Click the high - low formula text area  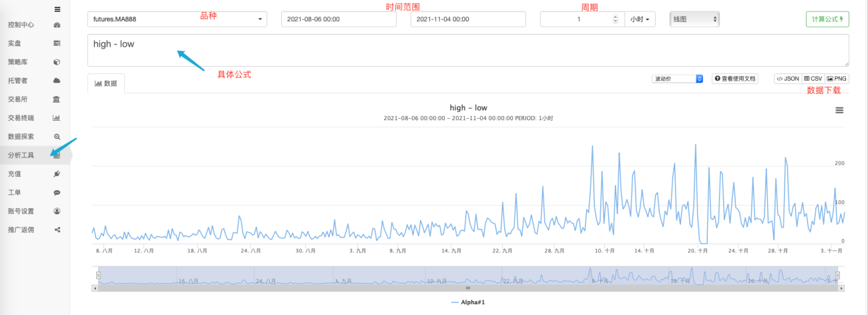(x=468, y=51)
